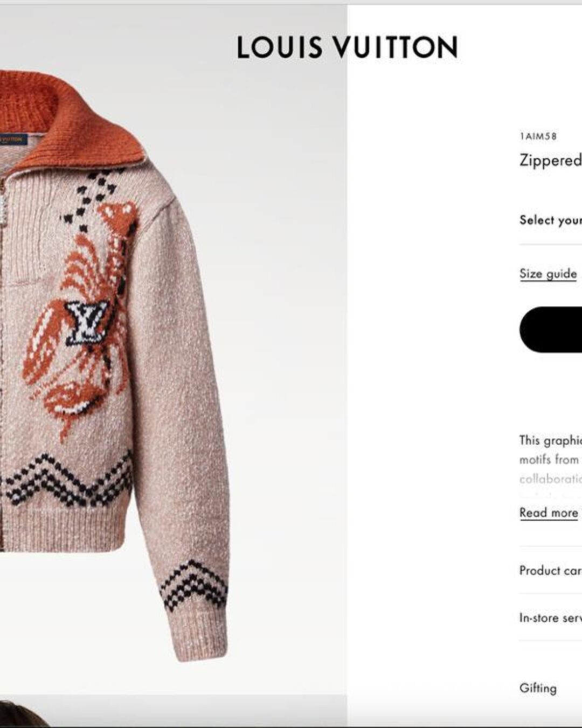
Task: Expand the In-store service section
Action: [550, 618]
